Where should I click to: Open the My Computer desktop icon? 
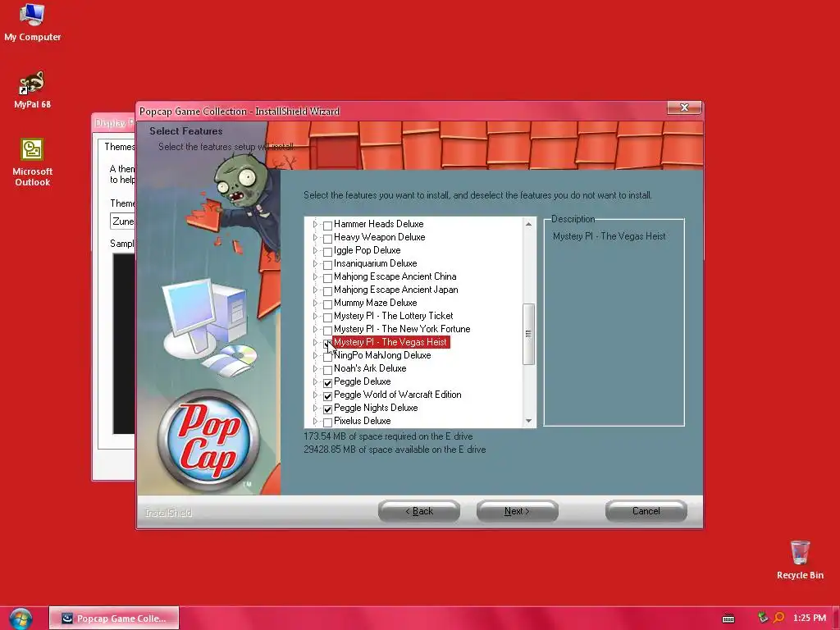32,22
